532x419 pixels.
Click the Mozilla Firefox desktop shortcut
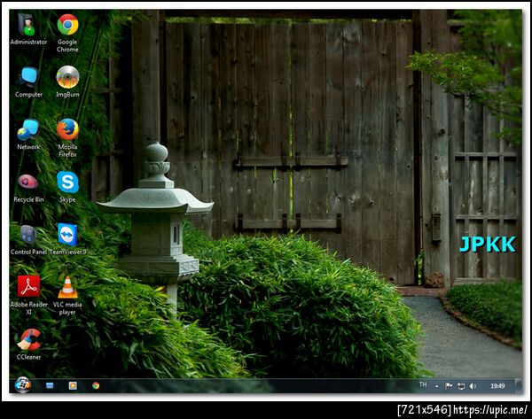tap(67, 137)
